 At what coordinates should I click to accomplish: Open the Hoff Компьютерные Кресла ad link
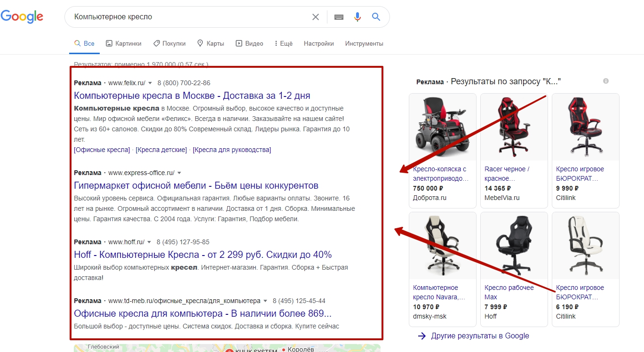[x=203, y=255]
